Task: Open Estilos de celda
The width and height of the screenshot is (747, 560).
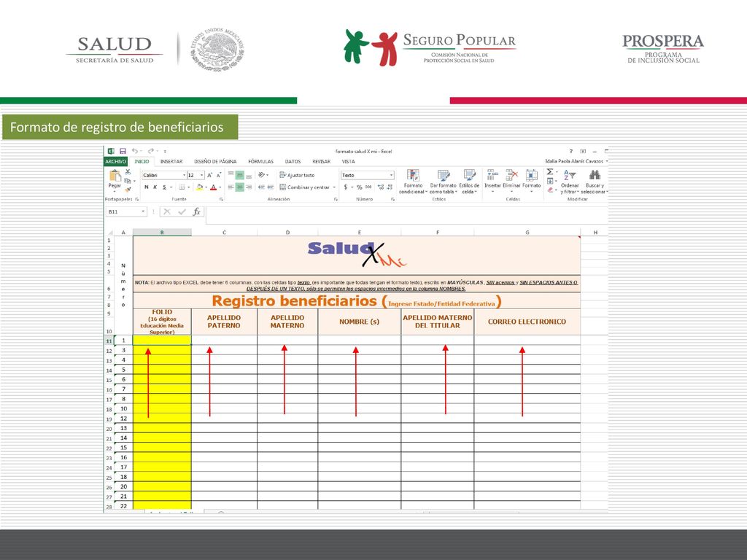Action: pyautogui.click(x=469, y=182)
